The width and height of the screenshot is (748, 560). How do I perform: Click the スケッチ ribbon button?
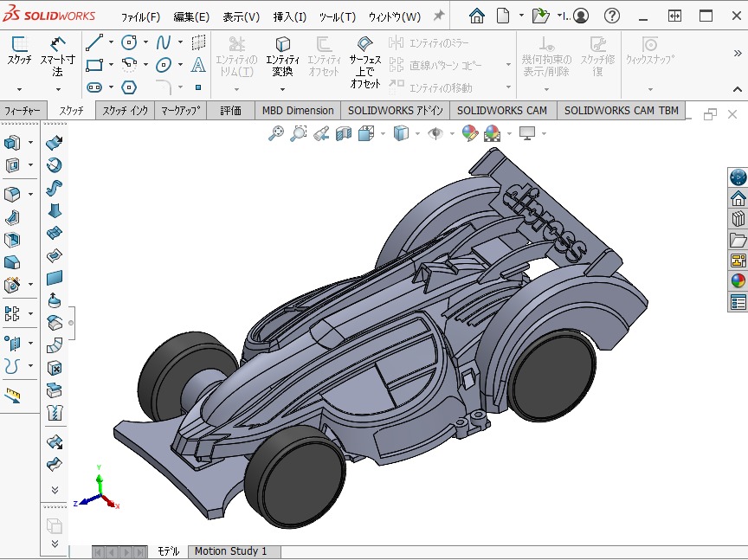click(20, 52)
